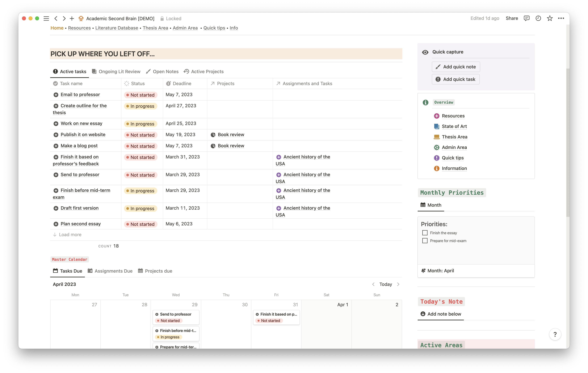Open the sidebar hamburger menu
The height and width of the screenshot is (373, 588).
tap(46, 19)
